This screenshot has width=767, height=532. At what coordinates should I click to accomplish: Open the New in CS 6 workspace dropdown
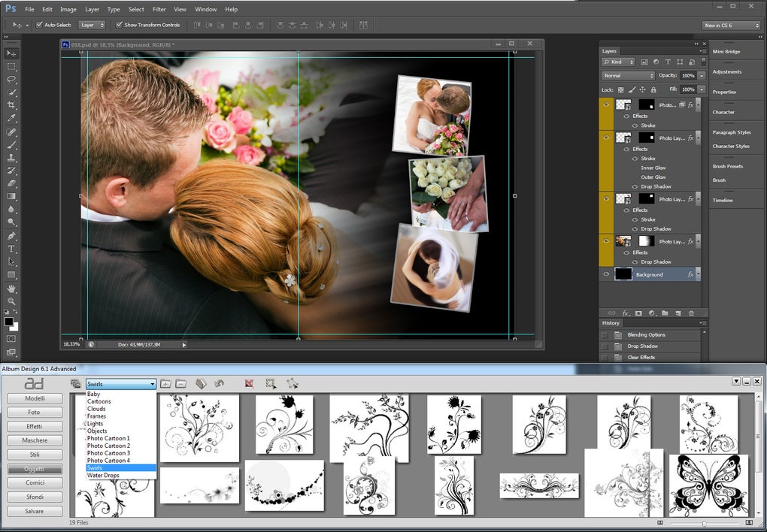pos(731,25)
